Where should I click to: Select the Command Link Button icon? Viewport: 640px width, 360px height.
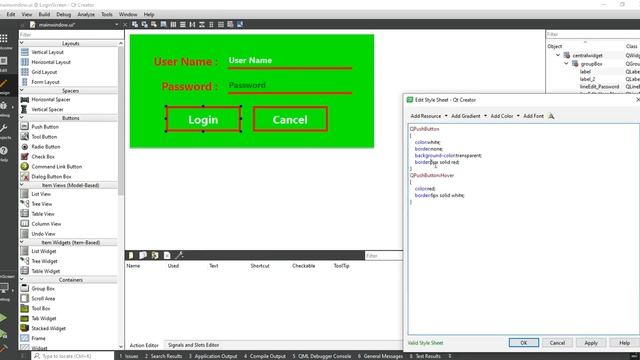(x=24, y=166)
